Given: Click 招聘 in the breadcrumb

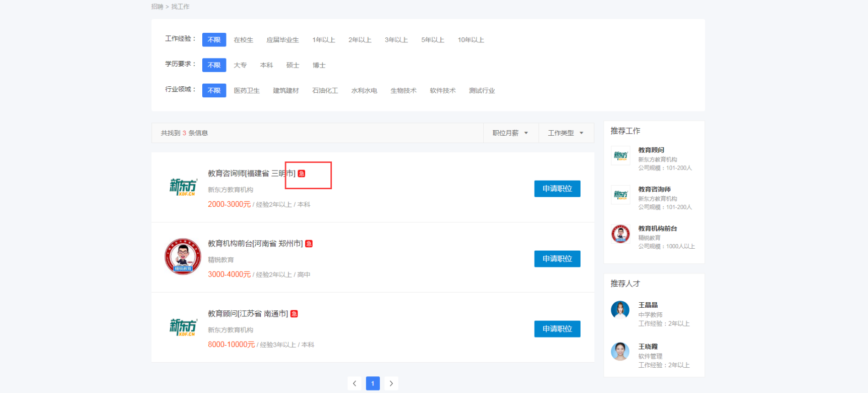Looking at the screenshot, I should tap(157, 7).
